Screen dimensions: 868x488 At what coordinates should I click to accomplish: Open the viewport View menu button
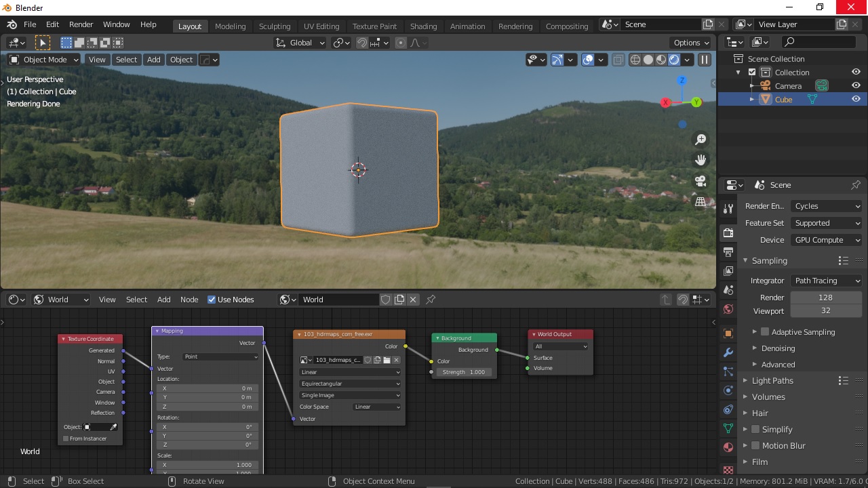[97, 60]
